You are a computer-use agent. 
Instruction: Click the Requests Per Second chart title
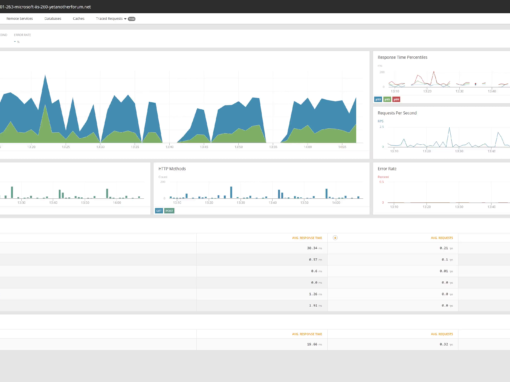[397, 113]
